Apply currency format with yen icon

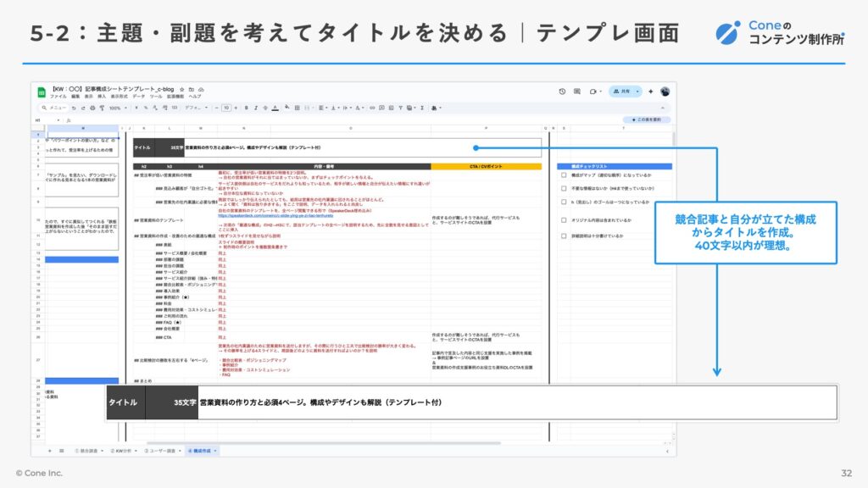(136, 108)
